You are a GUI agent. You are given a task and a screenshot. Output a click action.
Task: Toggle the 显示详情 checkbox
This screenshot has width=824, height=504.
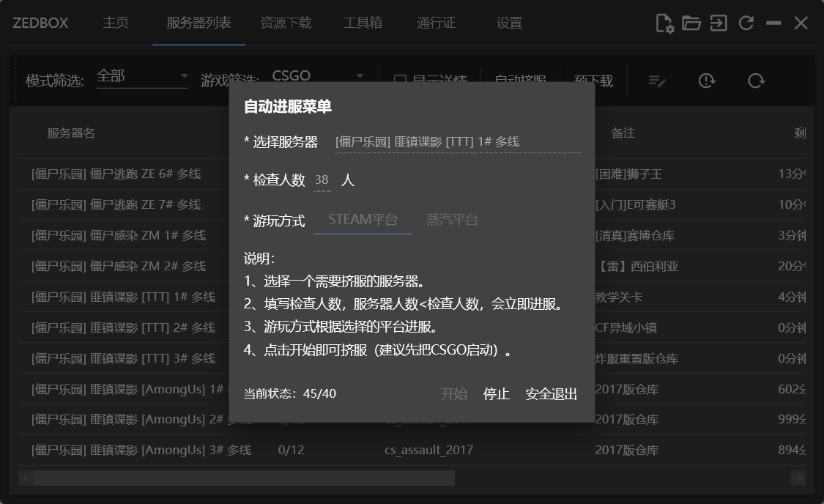click(400, 81)
